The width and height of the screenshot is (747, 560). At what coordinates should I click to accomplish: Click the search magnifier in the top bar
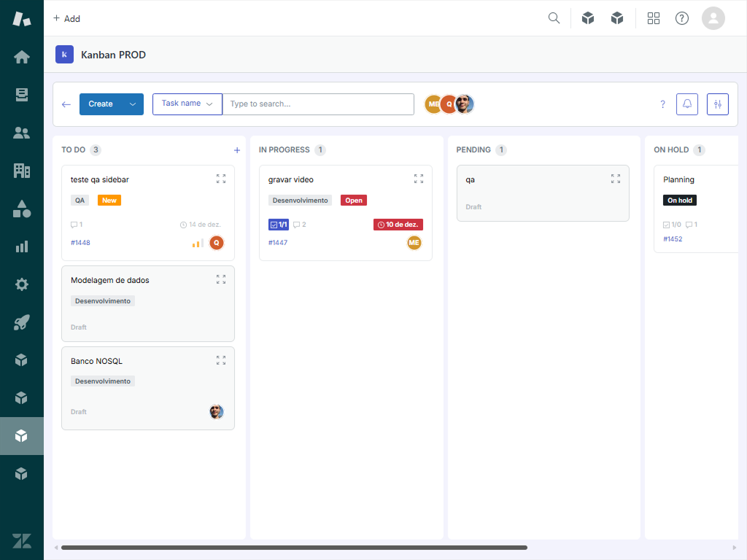554,17
